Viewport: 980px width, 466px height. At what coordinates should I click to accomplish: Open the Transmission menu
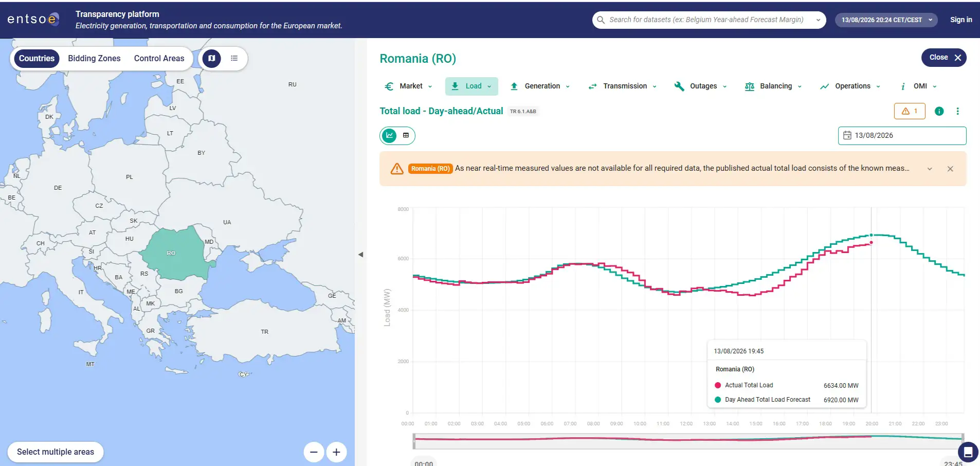point(623,86)
